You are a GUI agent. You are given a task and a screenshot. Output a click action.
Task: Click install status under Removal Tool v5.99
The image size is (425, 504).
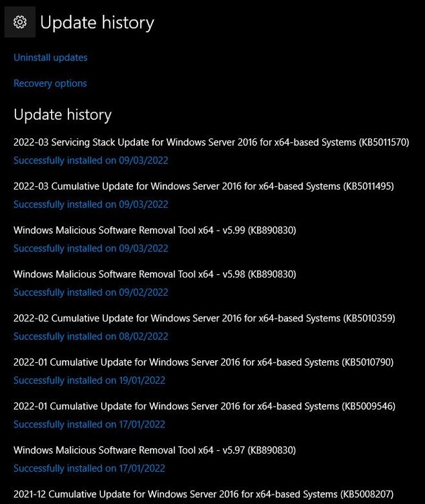[91, 249]
